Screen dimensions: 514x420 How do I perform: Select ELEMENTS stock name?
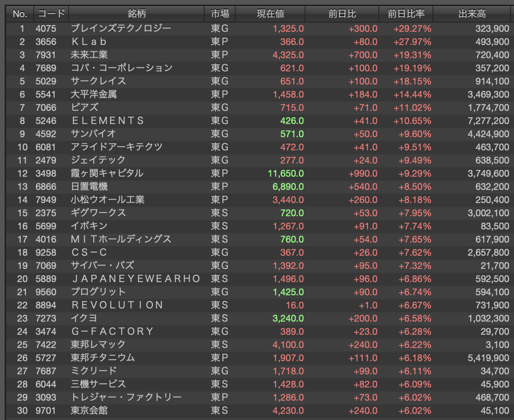(108, 121)
